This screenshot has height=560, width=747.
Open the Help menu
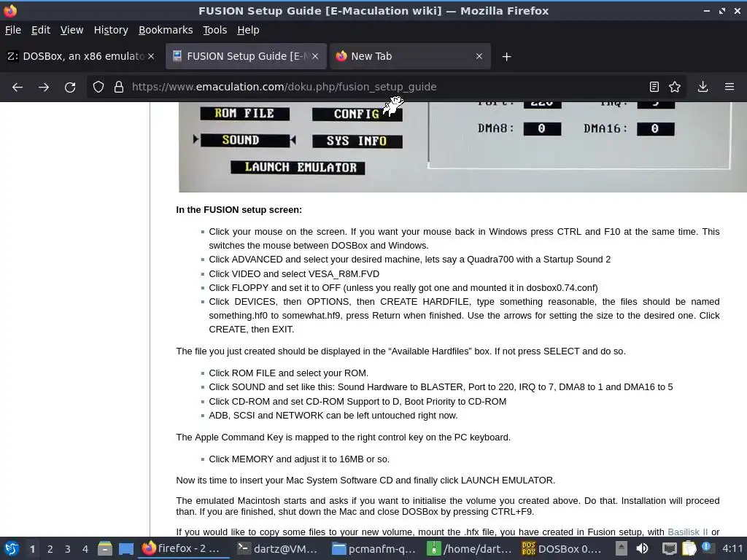click(248, 30)
